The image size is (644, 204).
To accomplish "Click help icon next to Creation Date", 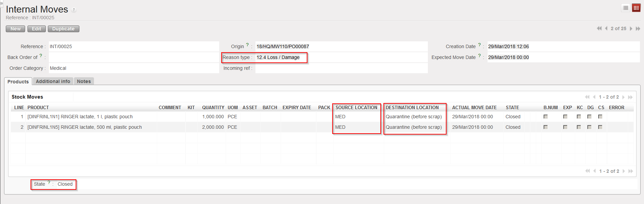I will [479, 45].
